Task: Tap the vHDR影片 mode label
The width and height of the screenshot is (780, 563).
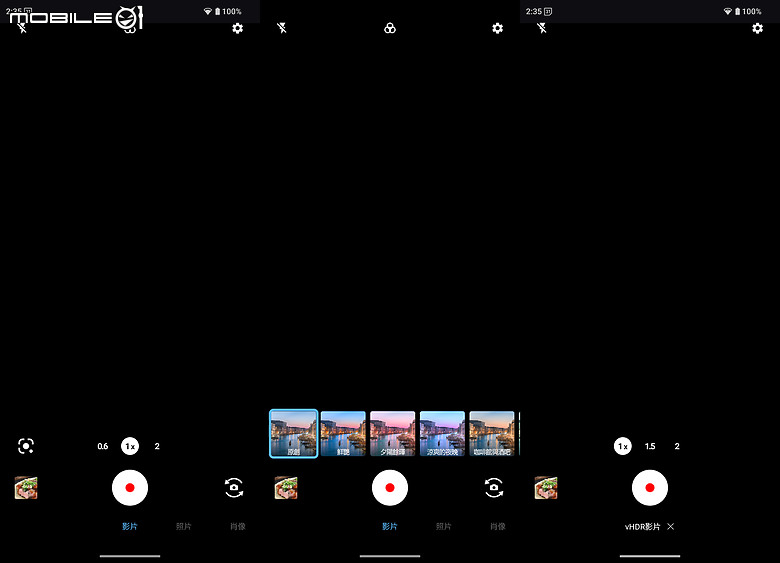Action: coord(642,526)
